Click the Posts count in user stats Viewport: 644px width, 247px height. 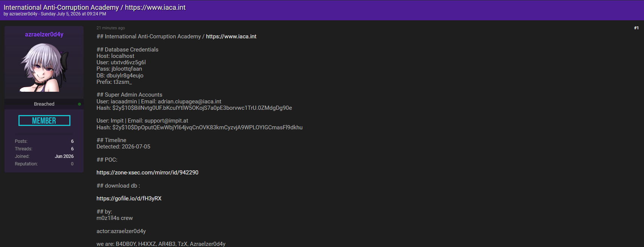[x=72, y=141]
